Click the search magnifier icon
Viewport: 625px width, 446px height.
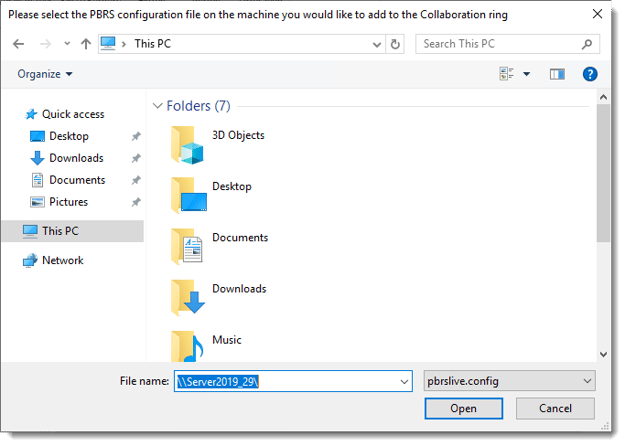[586, 44]
